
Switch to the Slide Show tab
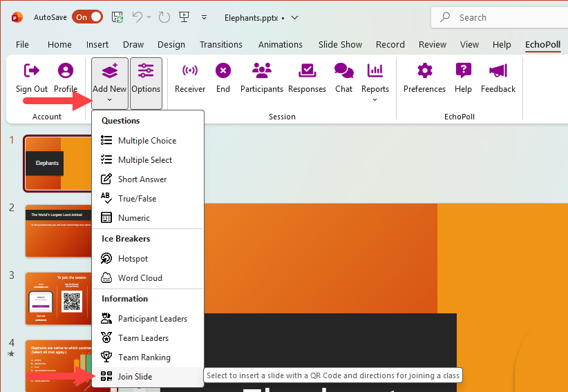click(340, 45)
